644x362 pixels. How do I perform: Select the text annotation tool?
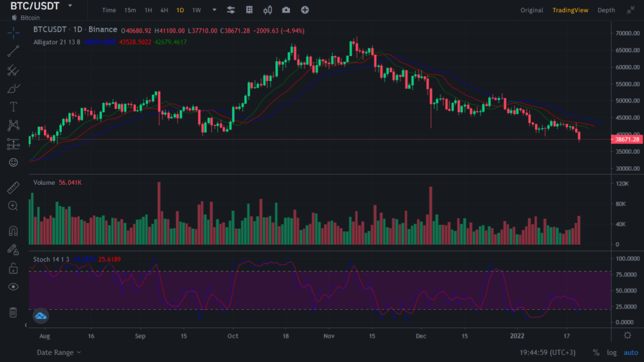tap(14, 107)
